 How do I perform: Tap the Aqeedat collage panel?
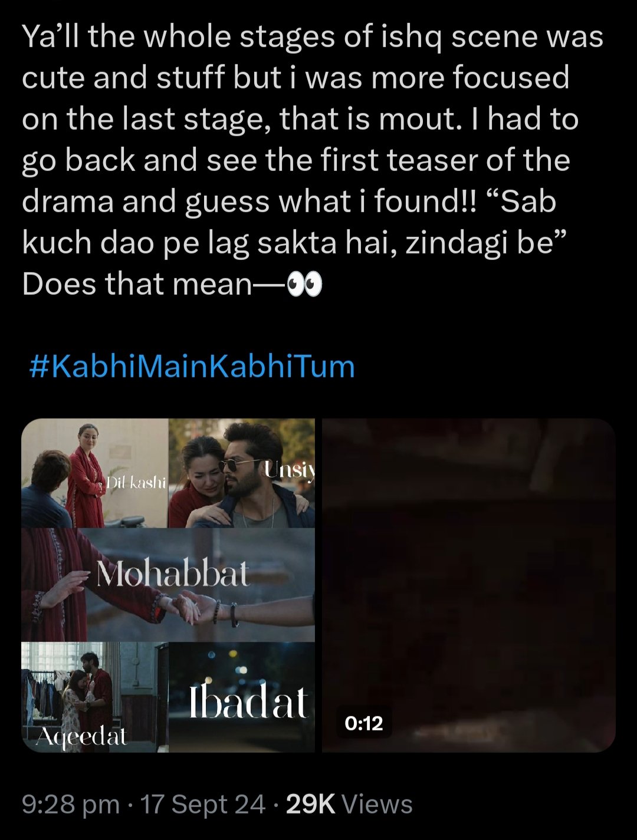(x=95, y=697)
